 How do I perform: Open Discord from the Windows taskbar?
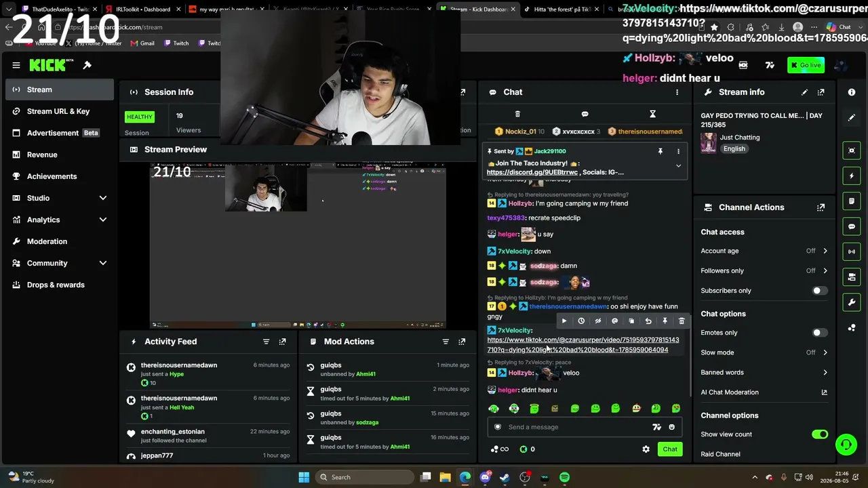click(485, 477)
